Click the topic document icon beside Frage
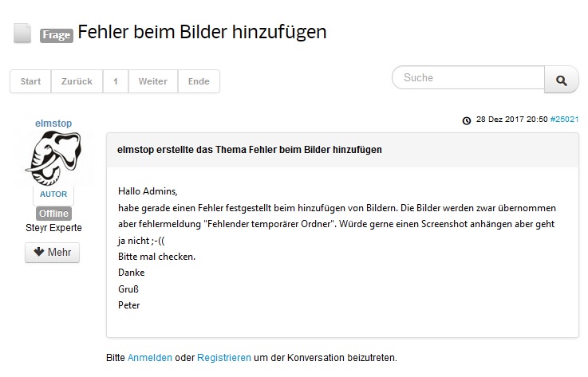Screen dimensions: 588x377 22,33
